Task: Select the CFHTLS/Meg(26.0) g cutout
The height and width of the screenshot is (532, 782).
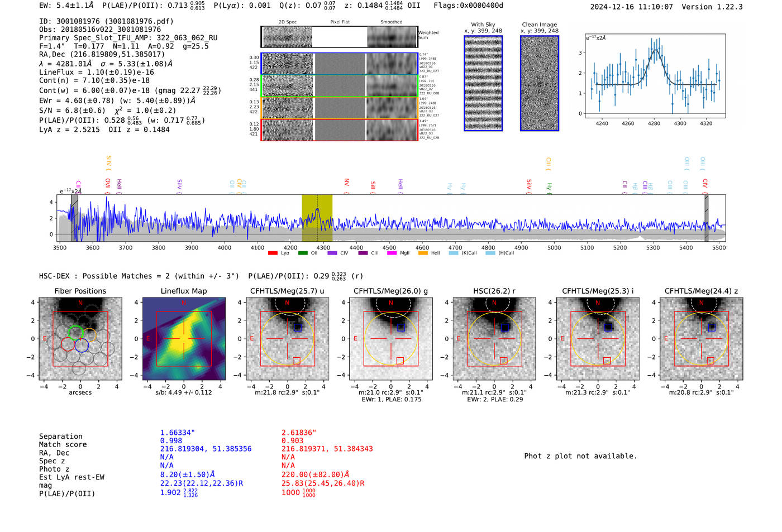Action: [x=391, y=338]
